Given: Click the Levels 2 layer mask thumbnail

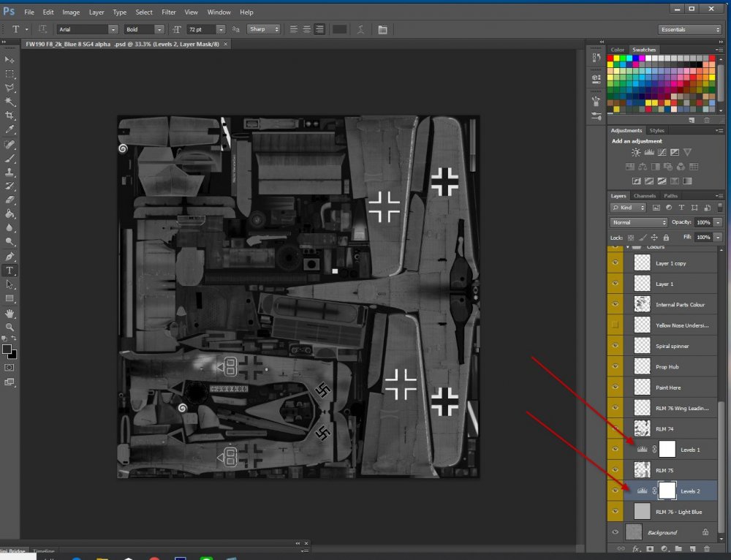Looking at the screenshot, I should 667,491.
